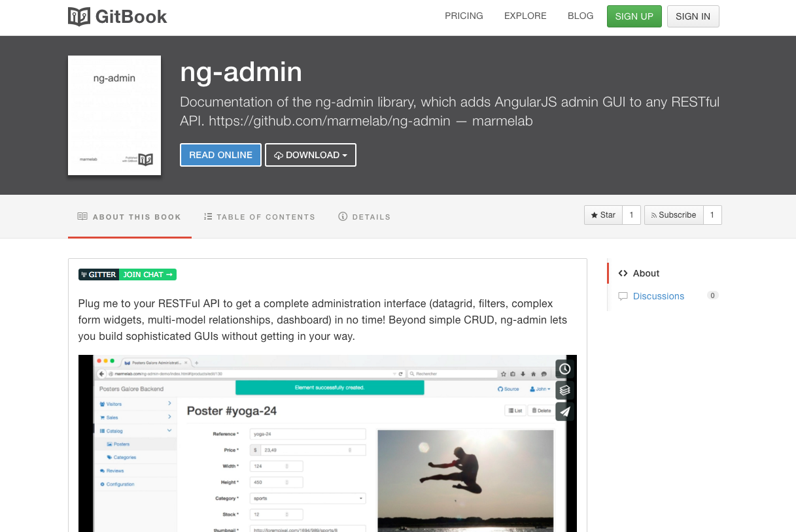Click the cloud download icon
This screenshot has height=532, width=796.
(279, 156)
